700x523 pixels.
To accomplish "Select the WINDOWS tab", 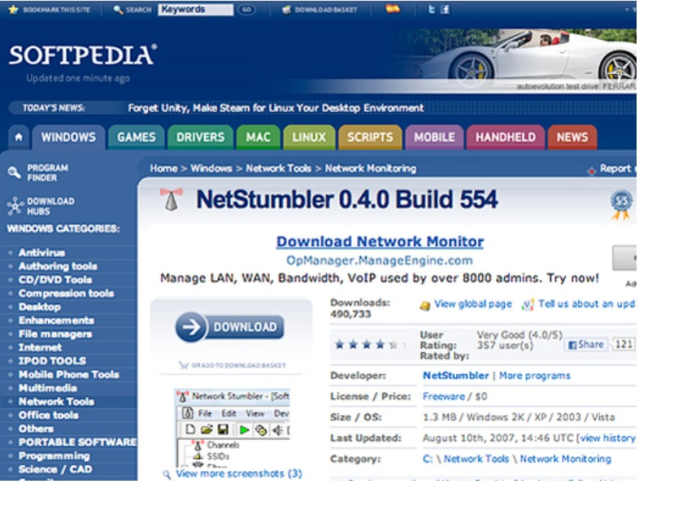I will coord(68,137).
